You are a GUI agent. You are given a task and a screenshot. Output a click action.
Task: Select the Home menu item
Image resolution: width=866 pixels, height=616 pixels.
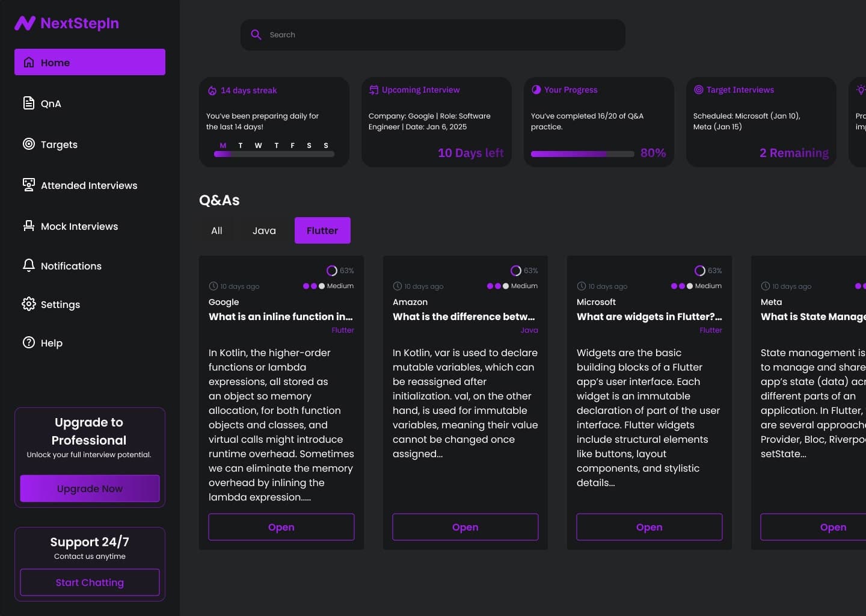point(90,62)
